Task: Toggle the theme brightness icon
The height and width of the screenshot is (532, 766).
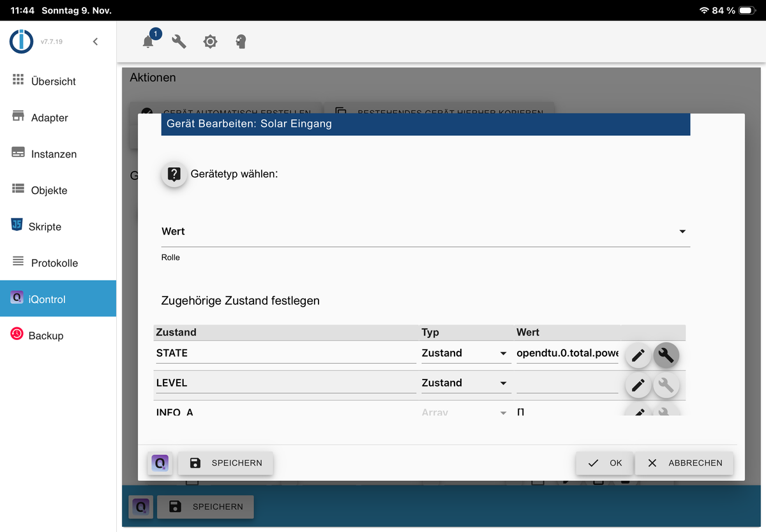Action: coord(210,41)
